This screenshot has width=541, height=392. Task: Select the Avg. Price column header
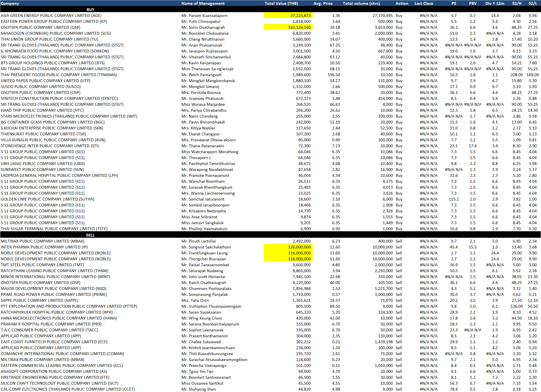323,3
